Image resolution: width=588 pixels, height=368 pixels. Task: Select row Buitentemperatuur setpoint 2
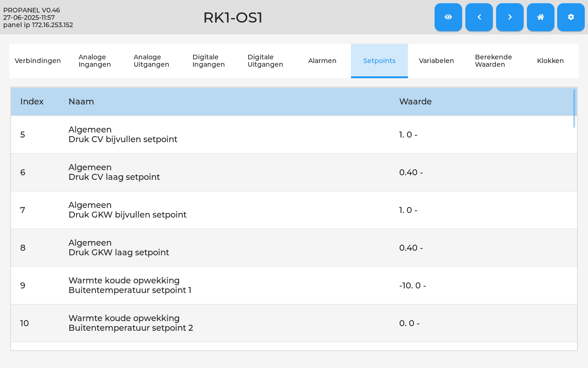click(x=294, y=323)
